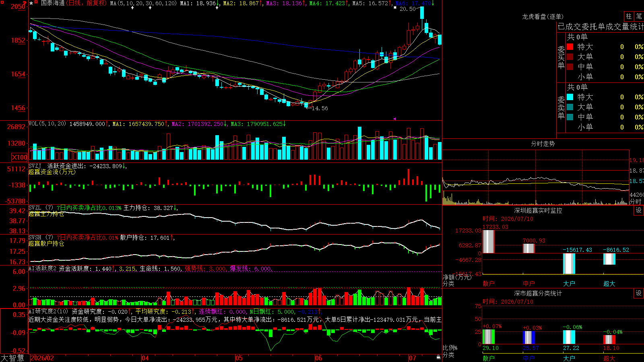Screen dimensions: 644x362
Task: Click the 深圳超赢实时监控 panel title
Action: click(538, 210)
